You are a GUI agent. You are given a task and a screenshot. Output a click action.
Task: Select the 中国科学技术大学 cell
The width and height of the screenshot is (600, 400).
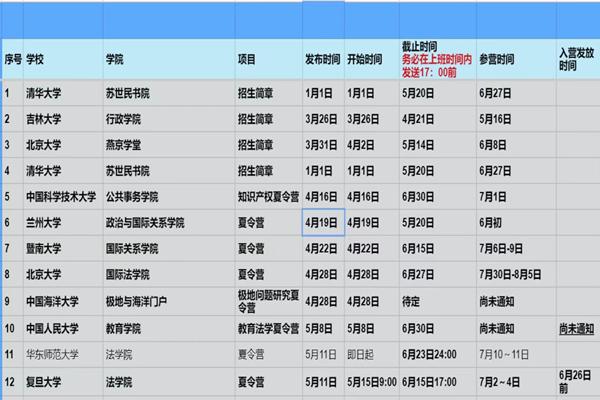tap(60, 196)
